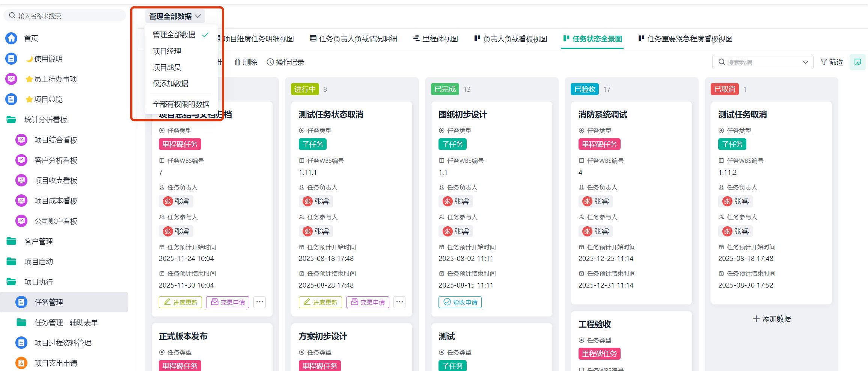Click the 已取消 status tag
The height and width of the screenshot is (371, 868).
pos(725,89)
